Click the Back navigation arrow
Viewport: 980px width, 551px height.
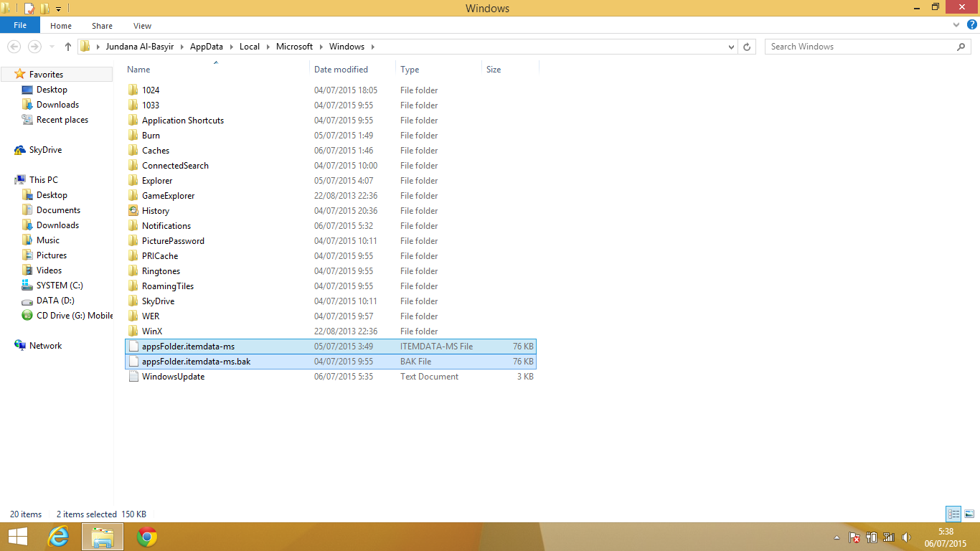(14, 47)
